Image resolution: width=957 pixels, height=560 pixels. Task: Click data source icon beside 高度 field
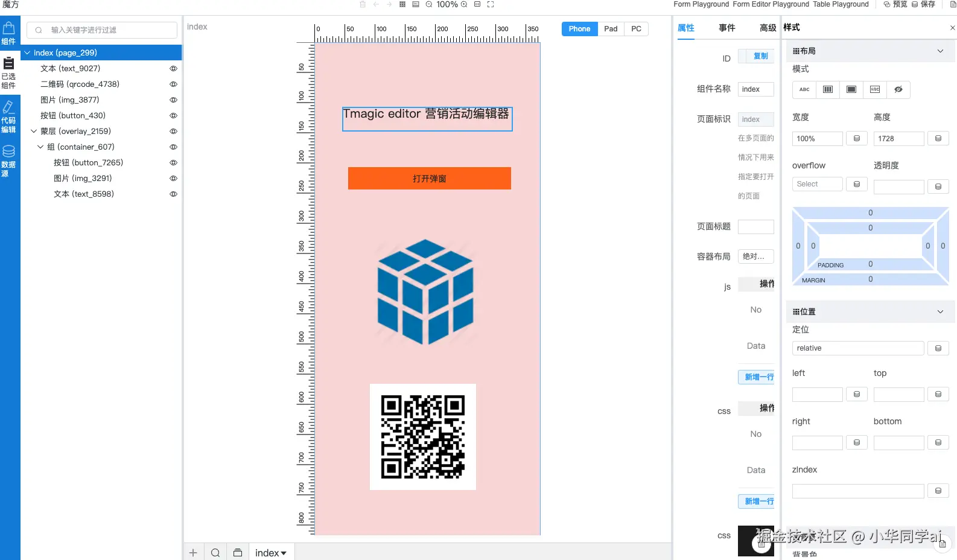click(x=938, y=139)
